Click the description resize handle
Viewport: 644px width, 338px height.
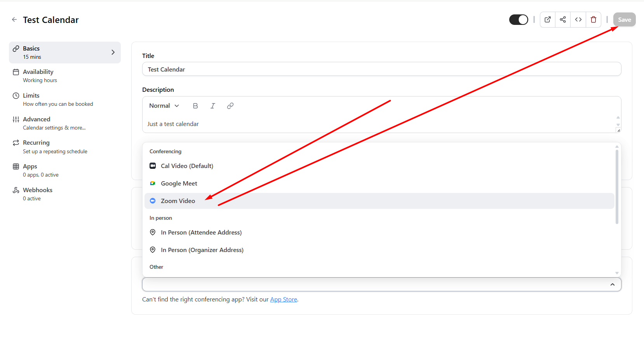[x=619, y=130]
